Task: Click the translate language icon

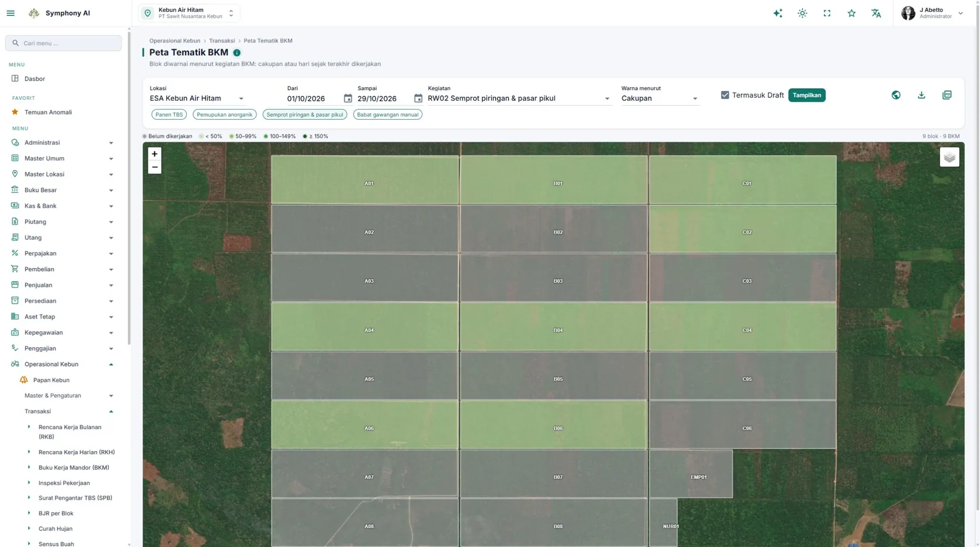Action: point(876,14)
